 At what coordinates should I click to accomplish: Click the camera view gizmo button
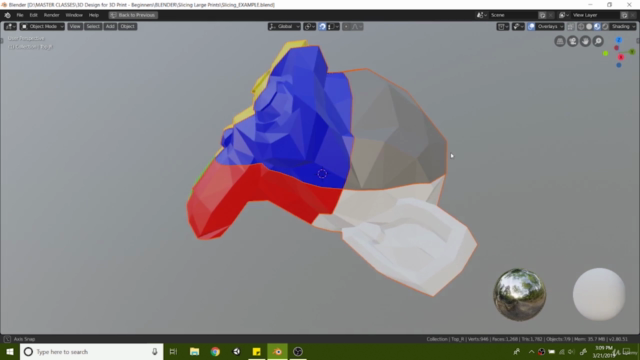pyautogui.click(x=573, y=41)
